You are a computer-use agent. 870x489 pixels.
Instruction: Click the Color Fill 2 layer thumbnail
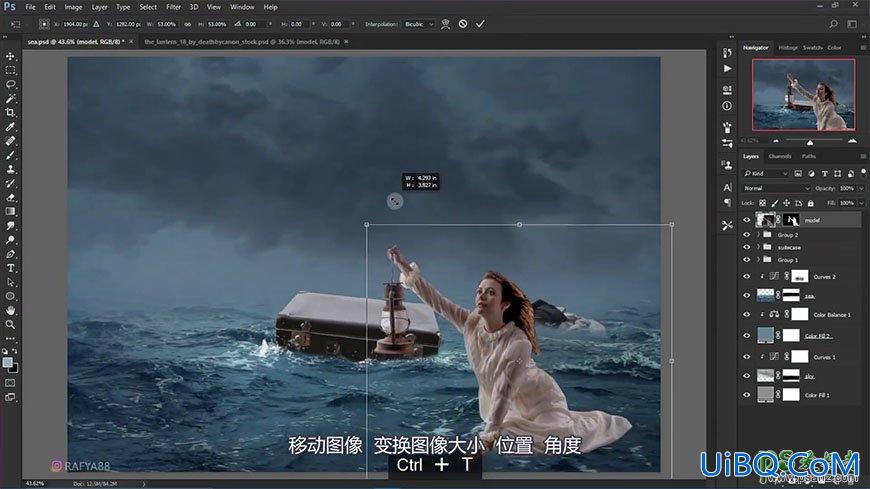(x=765, y=335)
